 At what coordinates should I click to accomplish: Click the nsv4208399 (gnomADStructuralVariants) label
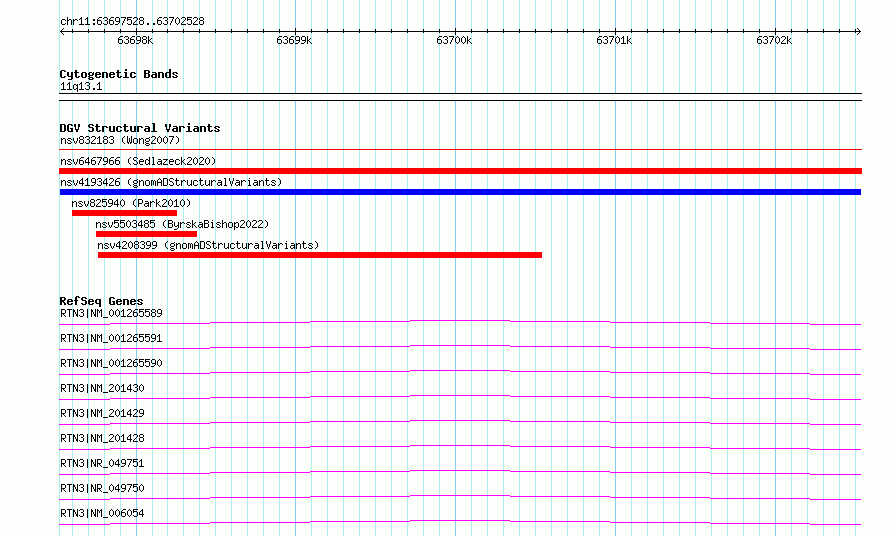click(208, 245)
